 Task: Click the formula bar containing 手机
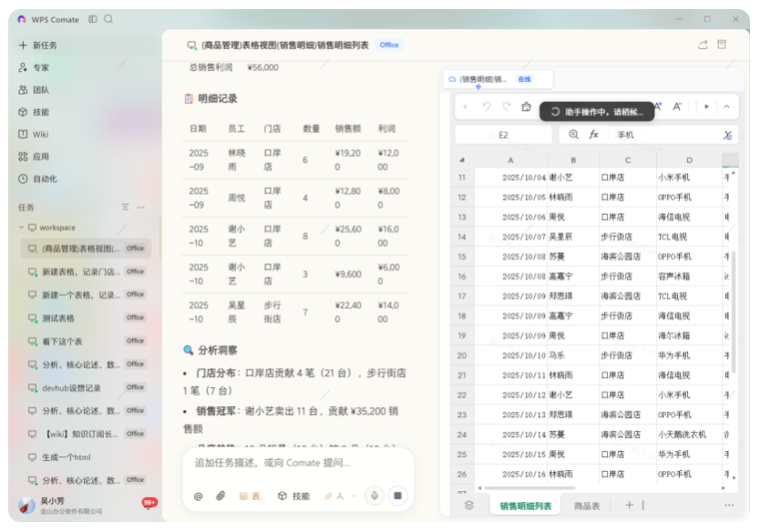666,135
